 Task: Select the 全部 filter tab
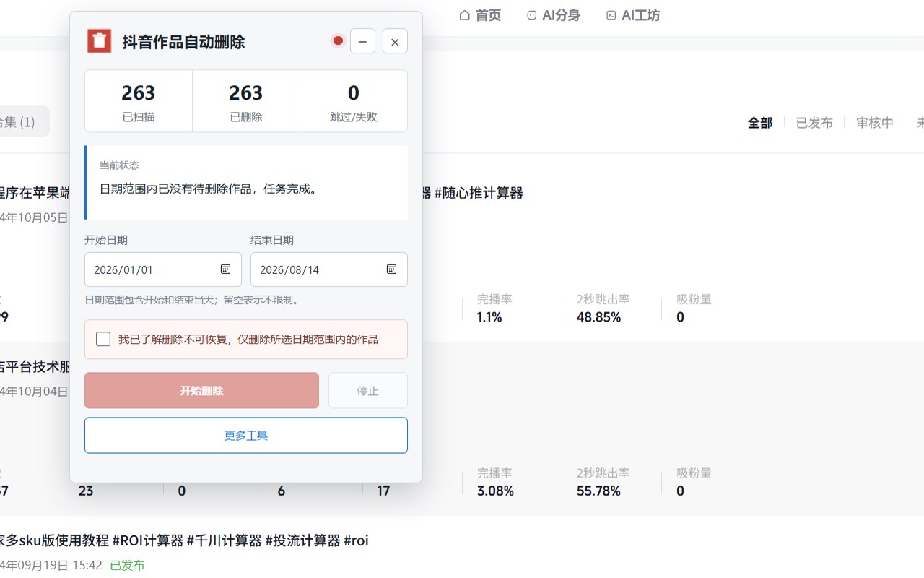coord(759,123)
